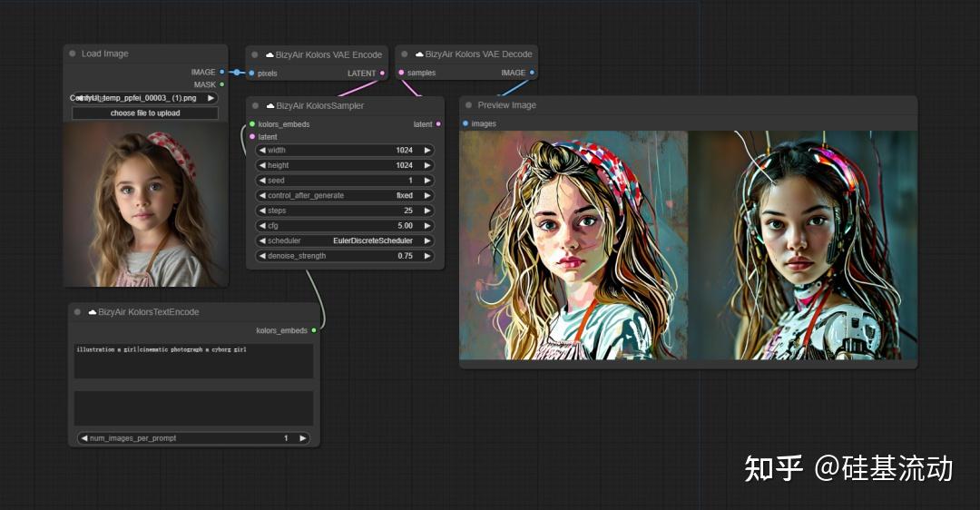Open the scheduler EulerDiscreteScheduler dropdown
Viewport: 980px width, 510px height.
[345, 240]
